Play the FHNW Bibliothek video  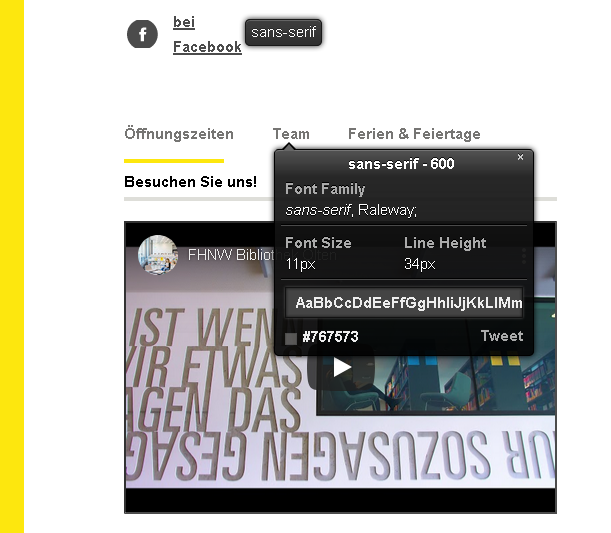pyautogui.click(x=342, y=367)
